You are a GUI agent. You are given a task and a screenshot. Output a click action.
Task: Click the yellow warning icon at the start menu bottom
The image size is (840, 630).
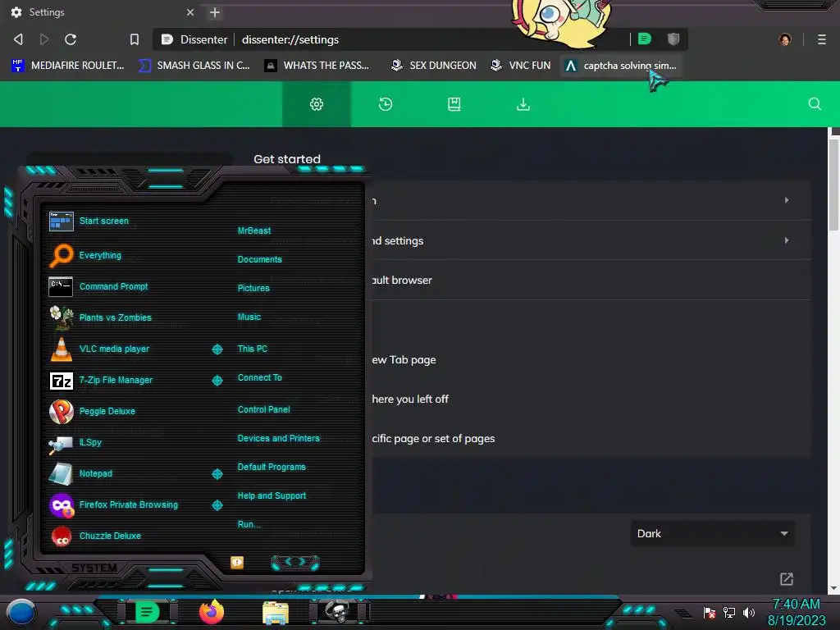[237, 562]
